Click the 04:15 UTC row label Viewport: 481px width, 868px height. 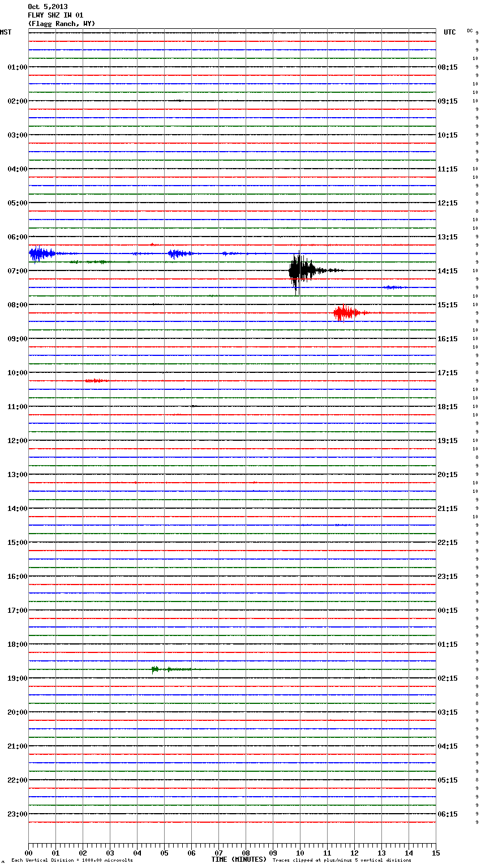pos(448,746)
